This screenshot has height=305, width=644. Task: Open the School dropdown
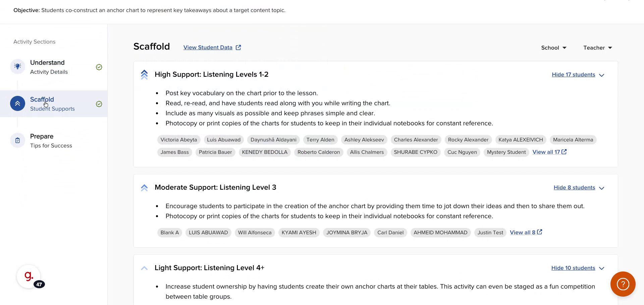[x=553, y=48]
